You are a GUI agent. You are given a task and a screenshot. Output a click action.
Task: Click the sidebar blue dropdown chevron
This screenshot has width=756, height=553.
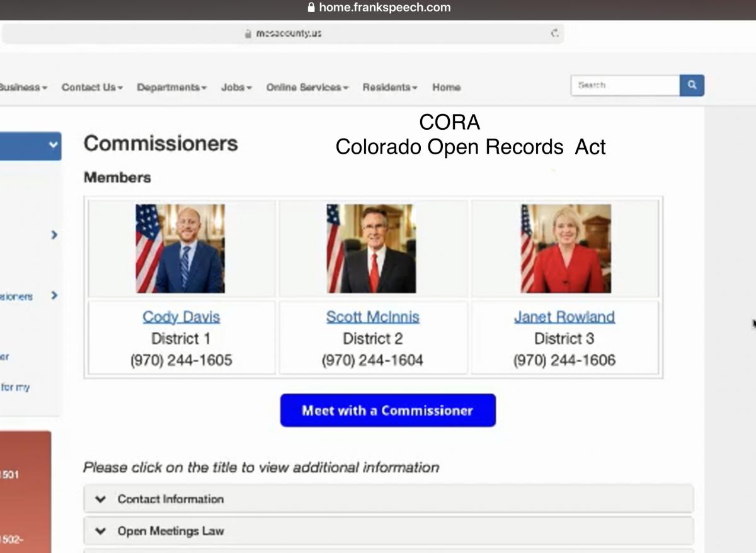click(x=52, y=145)
